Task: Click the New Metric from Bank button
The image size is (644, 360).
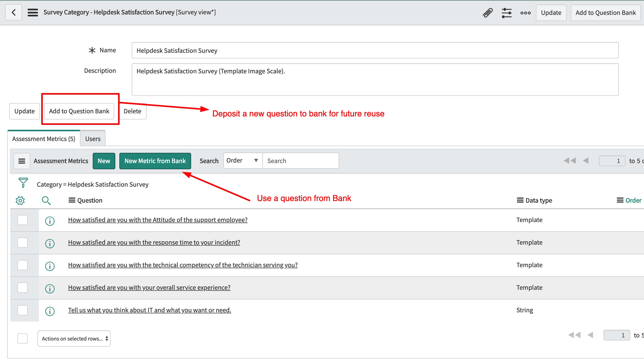Action: [155, 161]
